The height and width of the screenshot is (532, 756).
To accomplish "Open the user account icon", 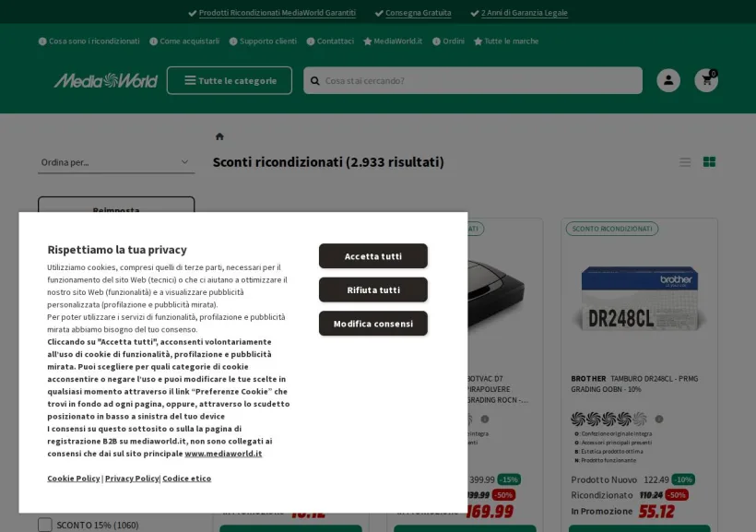I will 668,80.
